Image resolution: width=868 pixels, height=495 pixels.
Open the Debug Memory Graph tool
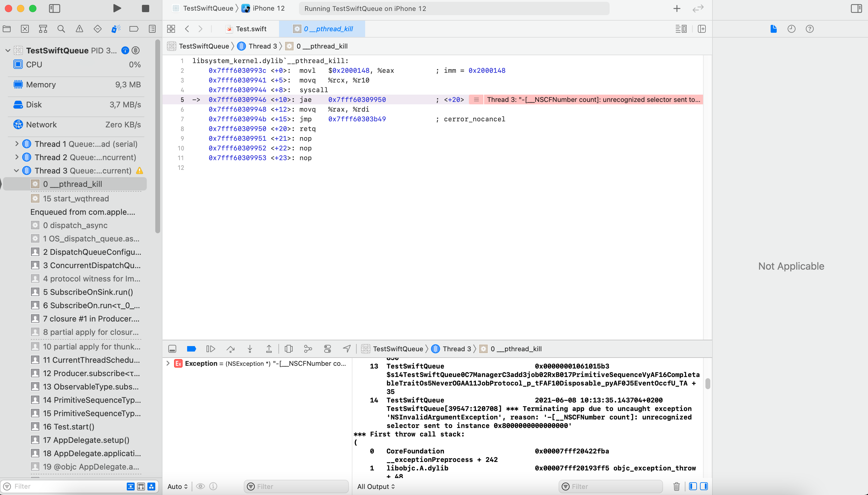click(308, 349)
